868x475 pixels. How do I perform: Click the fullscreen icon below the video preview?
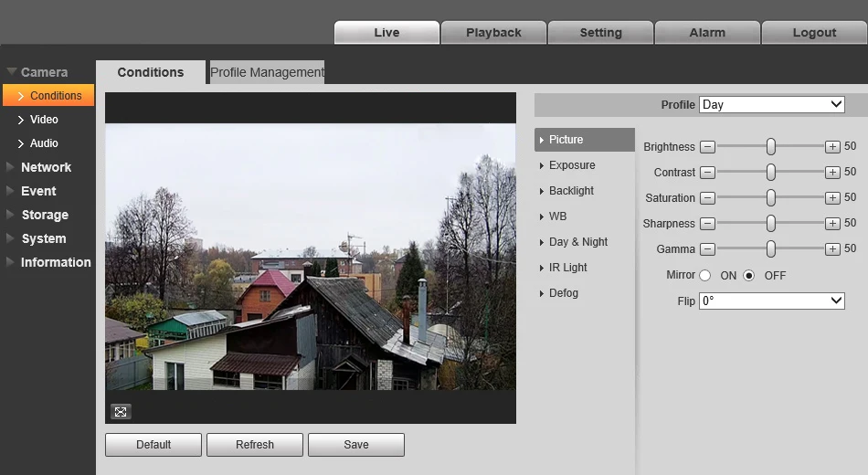[121, 411]
